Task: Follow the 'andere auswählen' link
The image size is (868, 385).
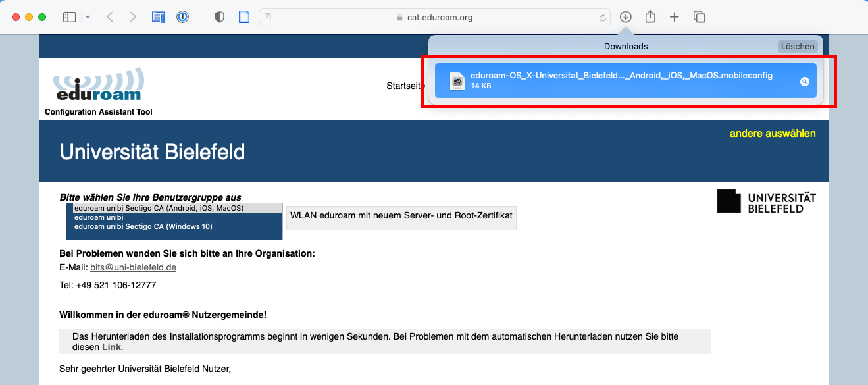Action: point(773,134)
